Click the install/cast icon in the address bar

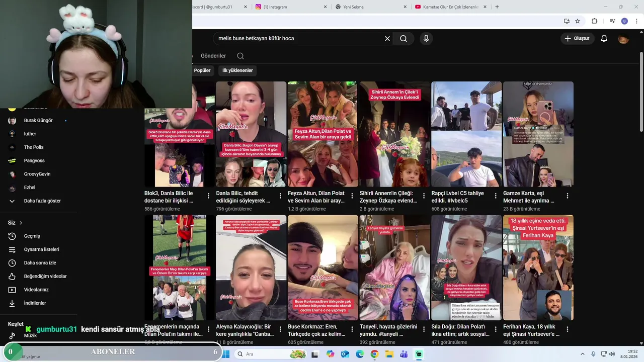tap(567, 21)
